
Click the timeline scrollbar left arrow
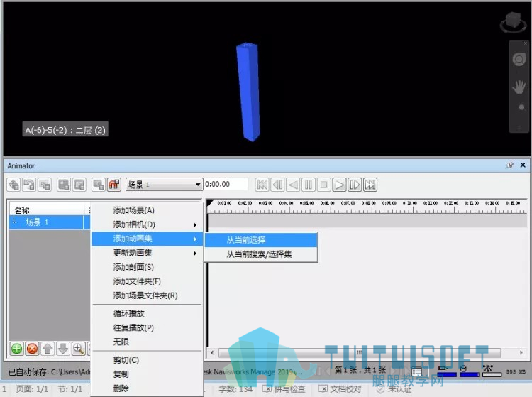pos(212,352)
